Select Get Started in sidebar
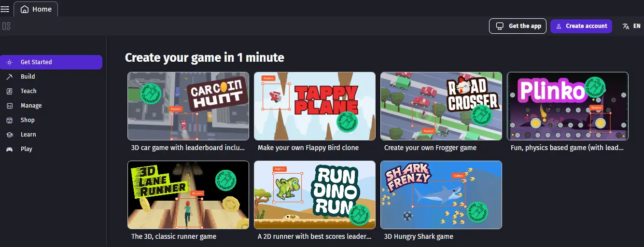The width and height of the screenshot is (644, 247). point(51,62)
